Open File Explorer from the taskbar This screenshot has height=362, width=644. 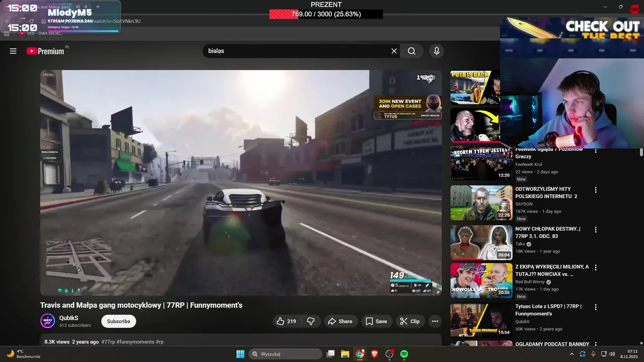tap(345, 354)
